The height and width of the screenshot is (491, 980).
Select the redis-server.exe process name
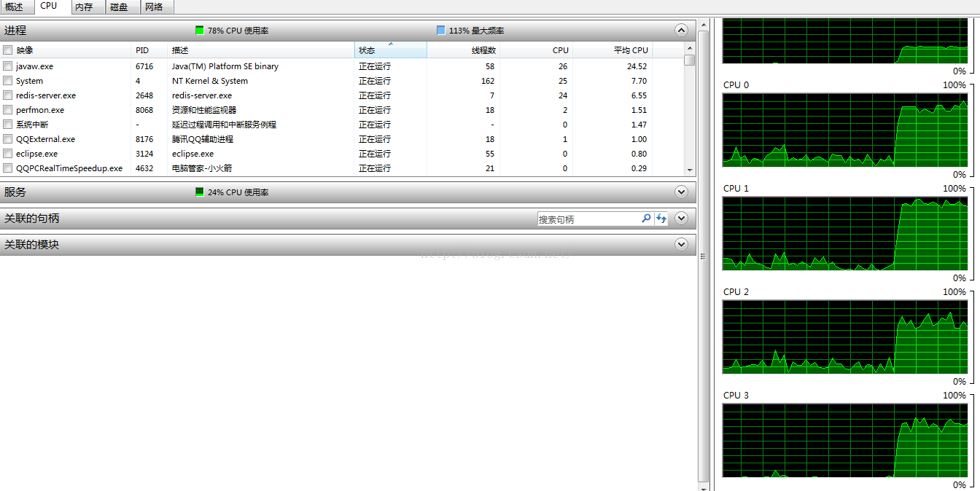coord(46,95)
